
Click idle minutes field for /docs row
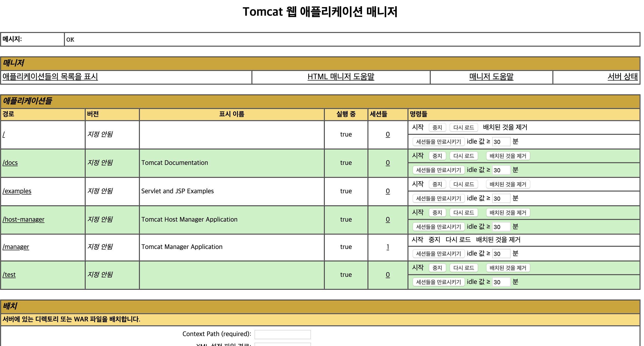tap(501, 170)
